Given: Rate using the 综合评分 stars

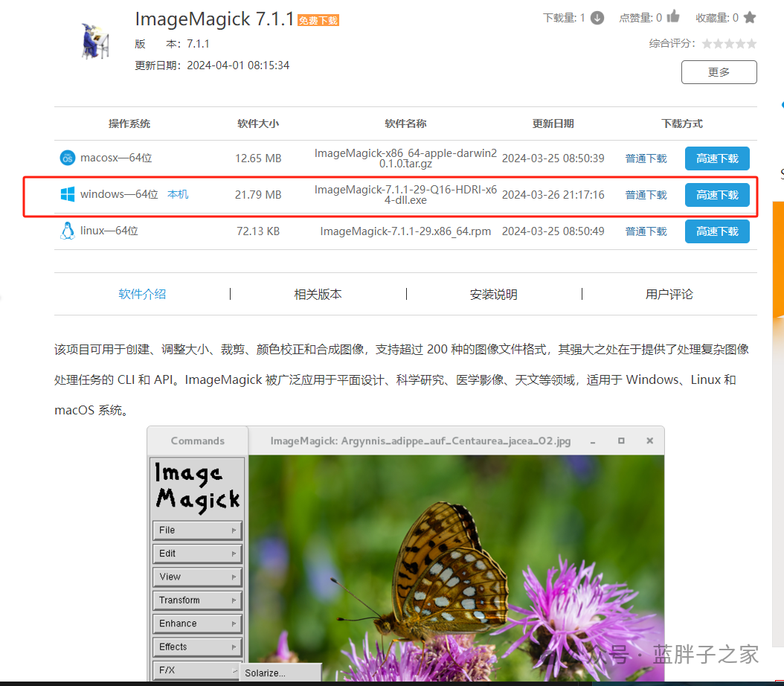Looking at the screenshot, I should (x=729, y=44).
